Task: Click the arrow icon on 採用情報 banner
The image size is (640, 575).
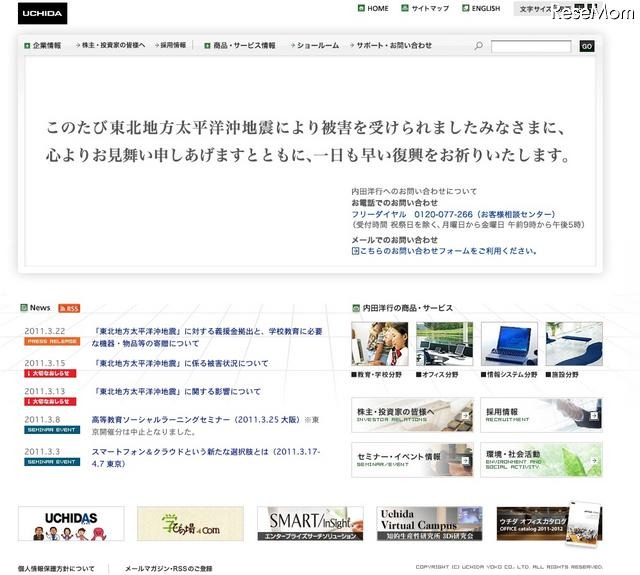Action: [594, 415]
